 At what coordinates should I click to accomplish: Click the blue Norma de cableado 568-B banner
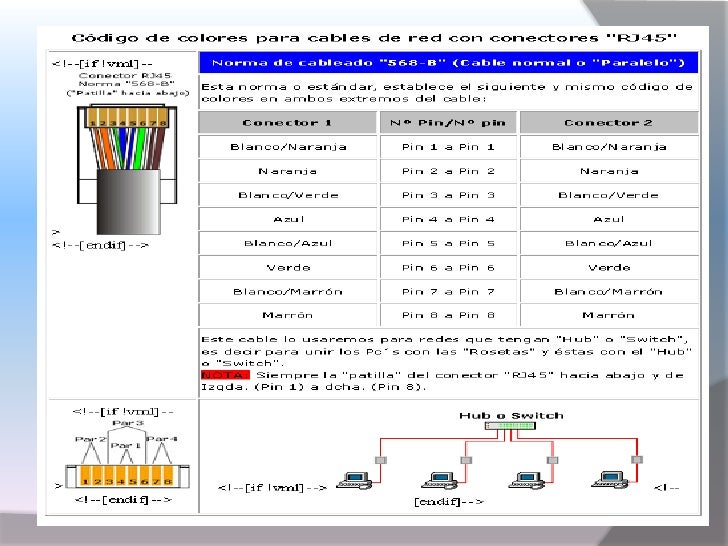pos(448,63)
